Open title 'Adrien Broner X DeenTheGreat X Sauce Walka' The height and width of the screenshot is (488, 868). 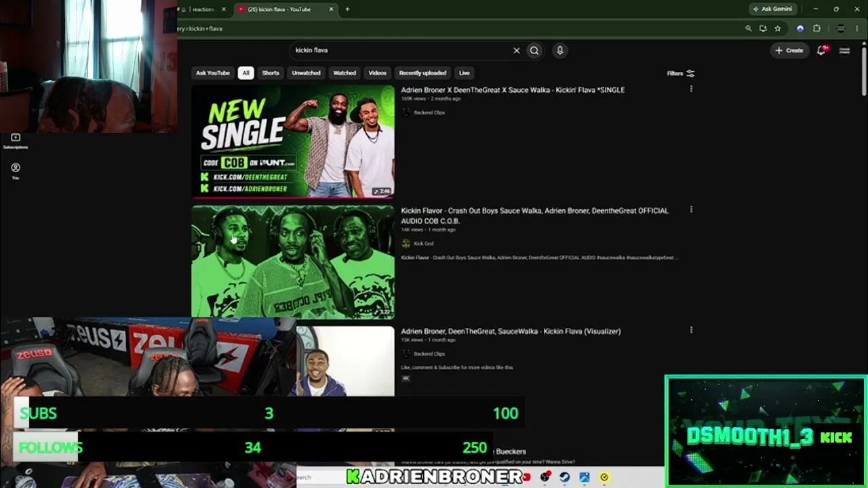513,89
